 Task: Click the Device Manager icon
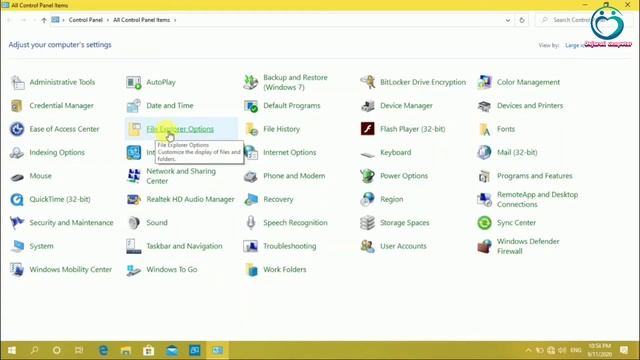(367, 106)
